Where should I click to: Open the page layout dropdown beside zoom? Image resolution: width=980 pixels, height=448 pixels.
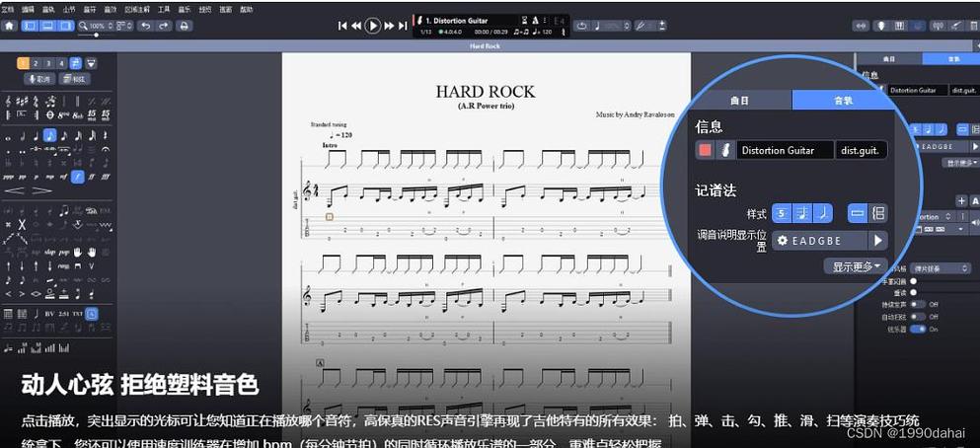(x=125, y=26)
